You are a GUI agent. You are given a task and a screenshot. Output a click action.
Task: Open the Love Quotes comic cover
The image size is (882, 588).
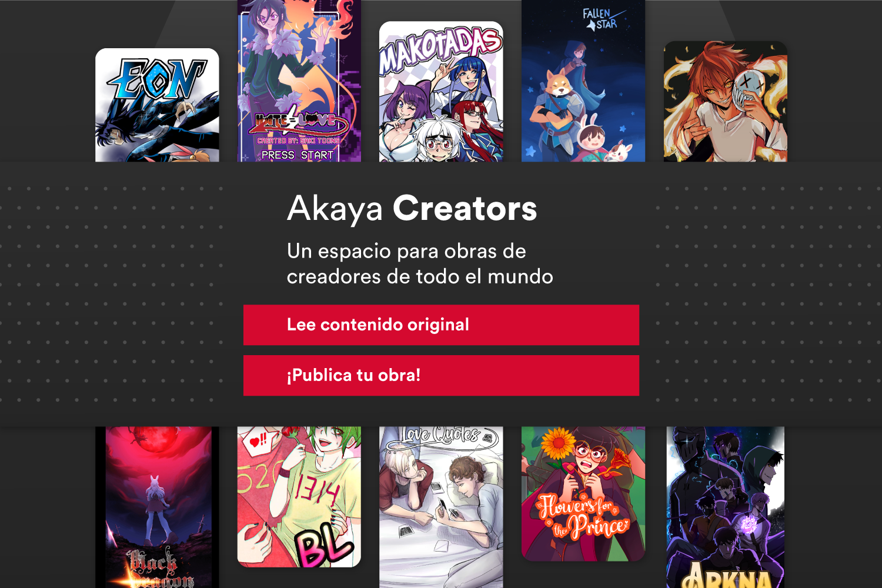pos(441,507)
